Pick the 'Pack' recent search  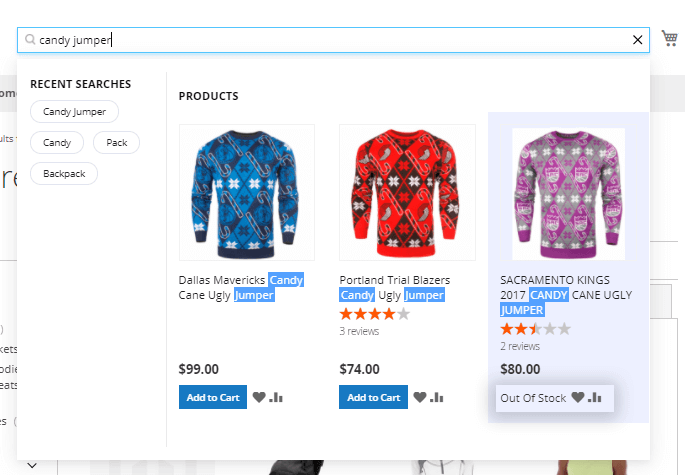(x=116, y=143)
